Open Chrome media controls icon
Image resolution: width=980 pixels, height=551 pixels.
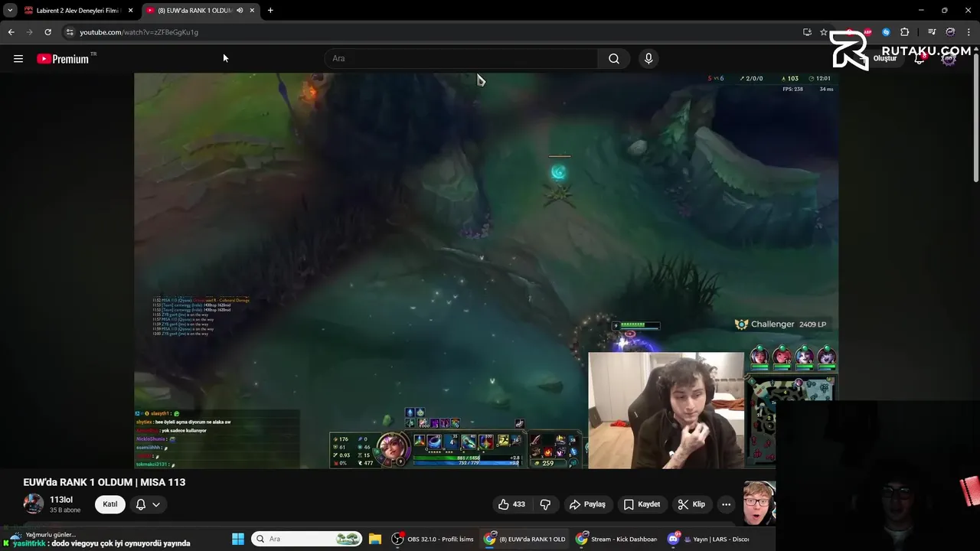(x=932, y=32)
